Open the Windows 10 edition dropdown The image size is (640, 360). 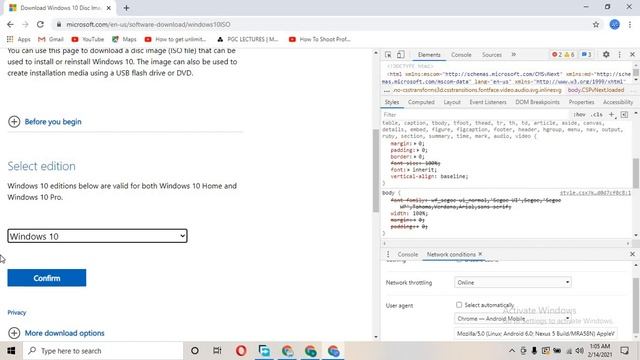pyautogui.click(x=97, y=236)
